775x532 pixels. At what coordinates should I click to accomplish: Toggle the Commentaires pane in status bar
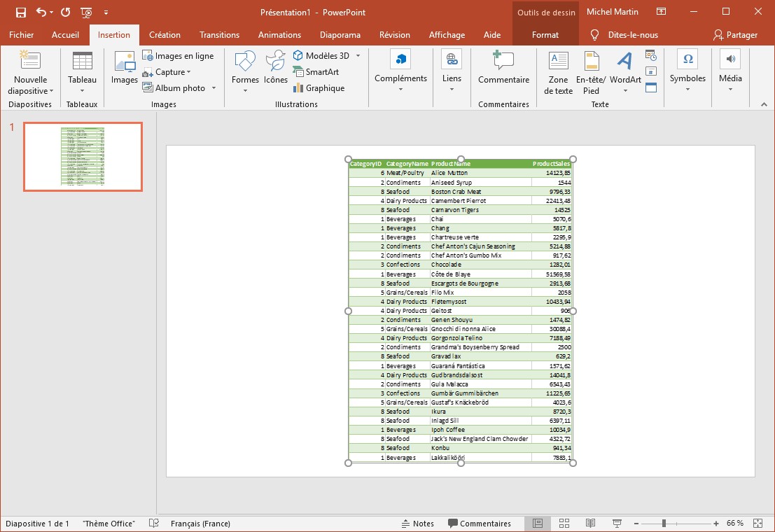click(480, 524)
